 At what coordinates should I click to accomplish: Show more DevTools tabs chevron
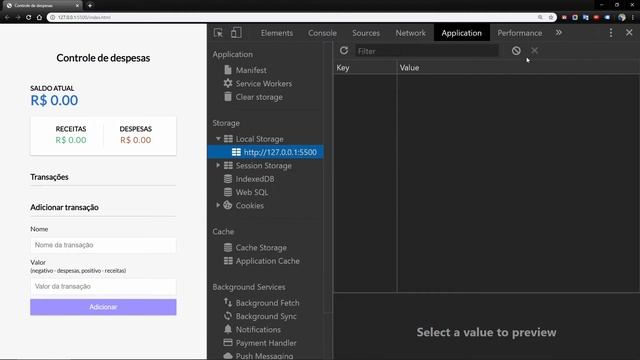[558, 33]
